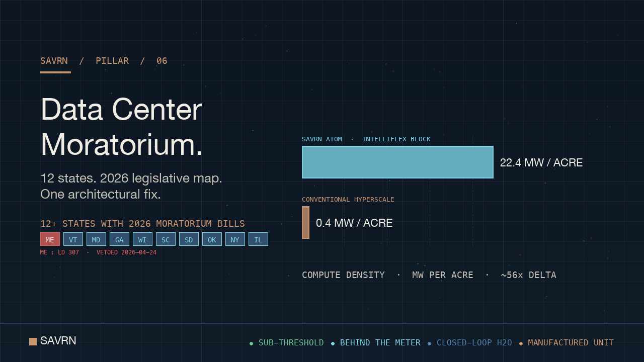
Task: Click the '12 states. 2026 legislative map.' line
Action: [x=131, y=178]
